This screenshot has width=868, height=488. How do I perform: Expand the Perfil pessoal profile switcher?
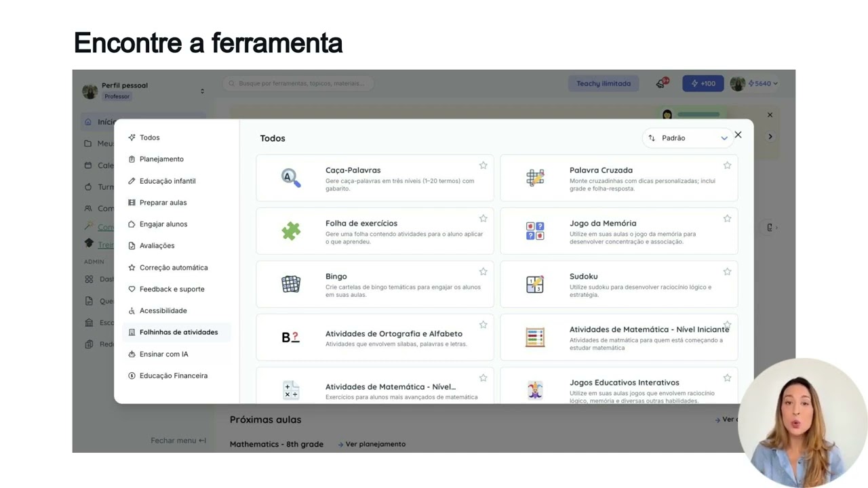tap(202, 91)
